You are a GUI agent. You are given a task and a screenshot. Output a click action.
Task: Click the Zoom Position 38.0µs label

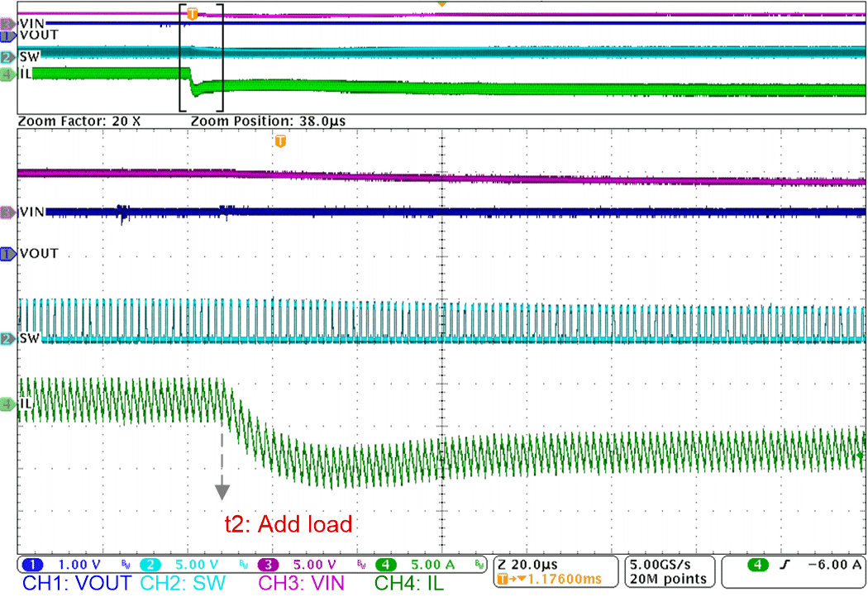click(267, 121)
